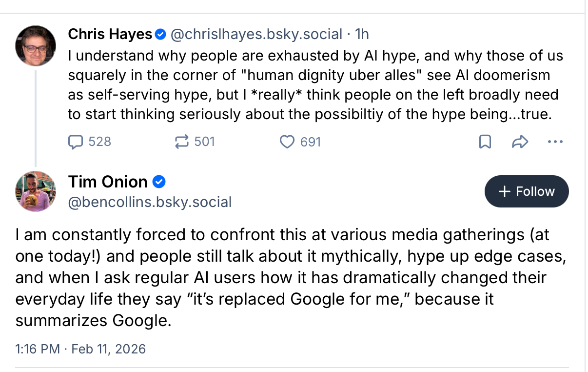Screen dimensions: 588x372
Task: Open Tim Onion's profile picture
Action: [x=36, y=191]
